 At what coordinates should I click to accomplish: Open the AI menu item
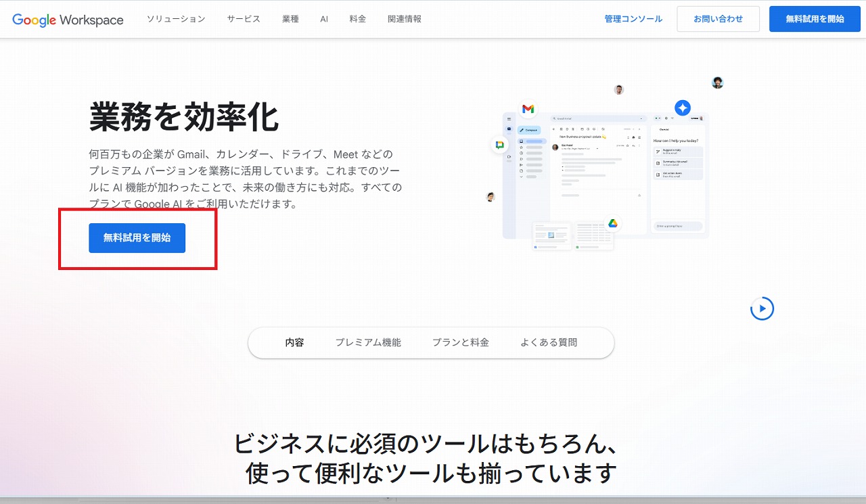(x=324, y=19)
